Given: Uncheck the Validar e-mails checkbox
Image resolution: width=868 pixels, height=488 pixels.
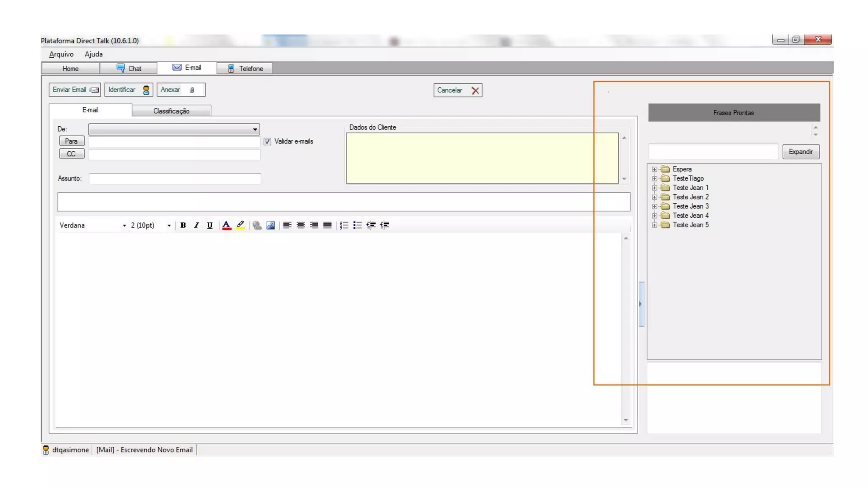Looking at the screenshot, I should [x=267, y=141].
